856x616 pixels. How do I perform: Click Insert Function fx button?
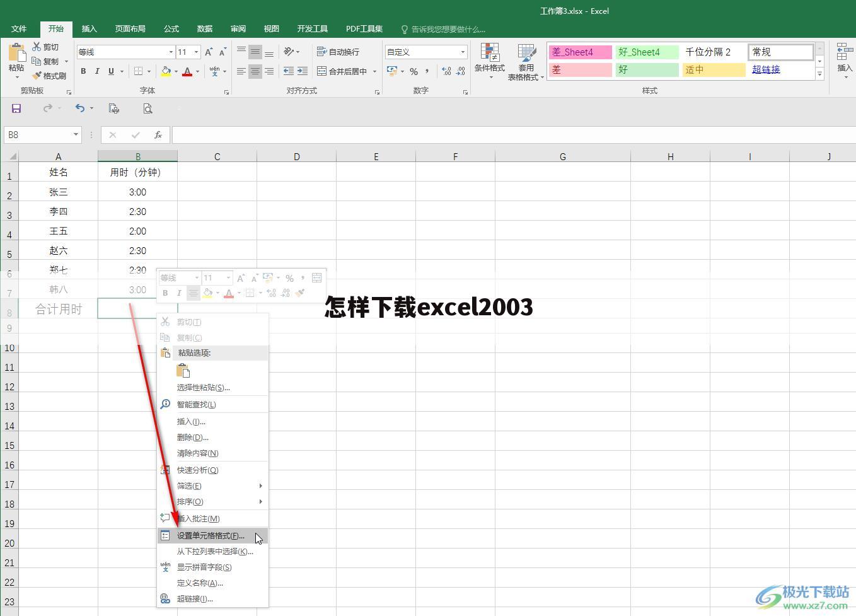coord(158,135)
